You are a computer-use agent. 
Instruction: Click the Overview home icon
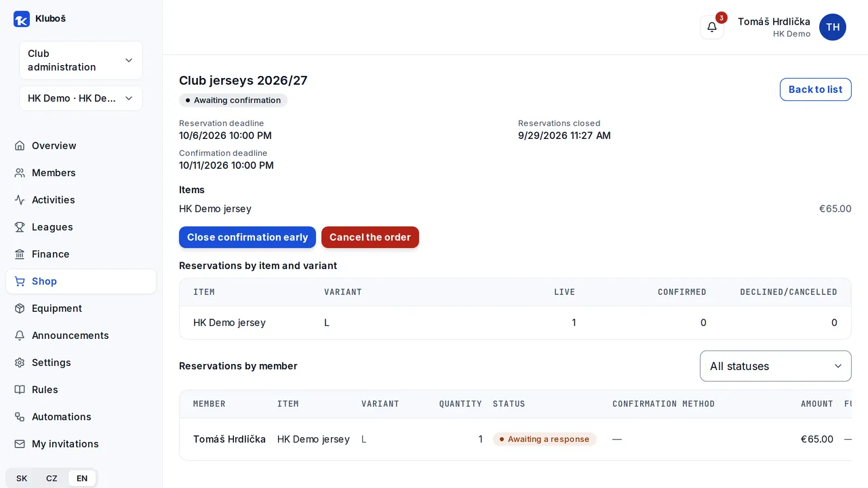pos(20,146)
